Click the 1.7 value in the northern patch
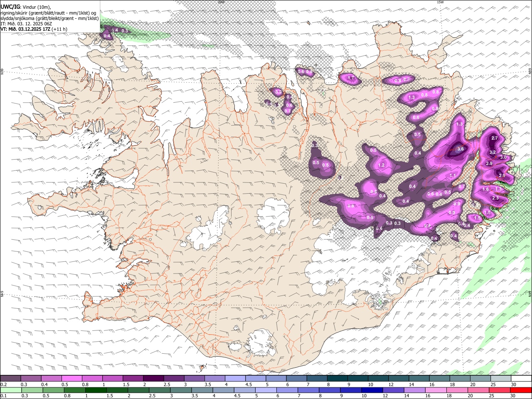This screenshot has height=399, width=532. (x=350, y=78)
